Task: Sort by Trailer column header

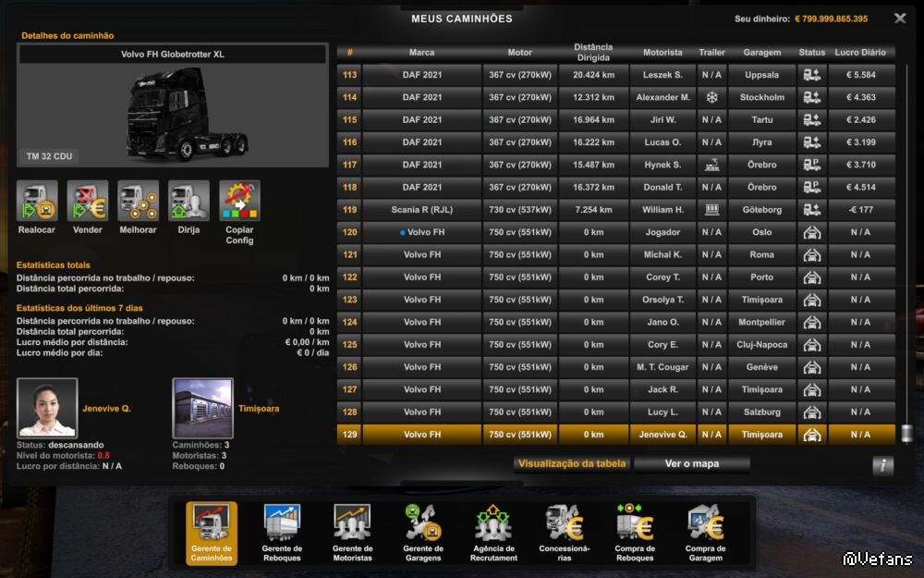Action: [711, 53]
